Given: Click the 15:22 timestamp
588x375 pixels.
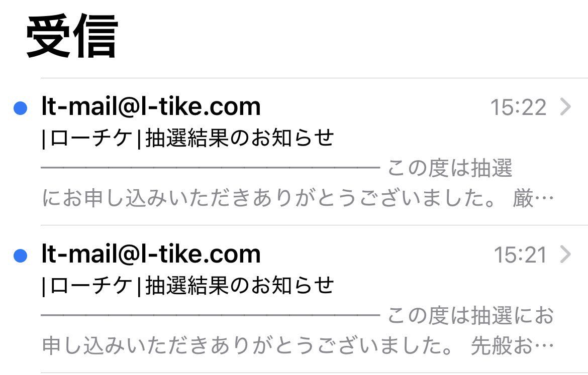Looking at the screenshot, I should click(x=518, y=107).
